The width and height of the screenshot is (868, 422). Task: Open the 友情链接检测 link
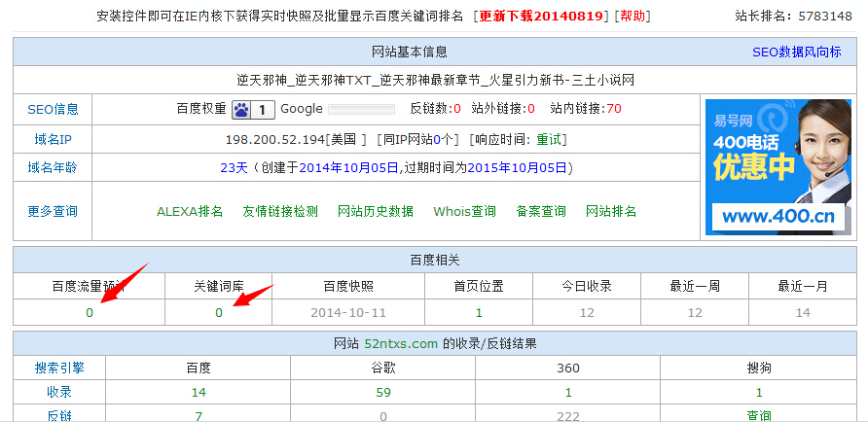coord(280,211)
